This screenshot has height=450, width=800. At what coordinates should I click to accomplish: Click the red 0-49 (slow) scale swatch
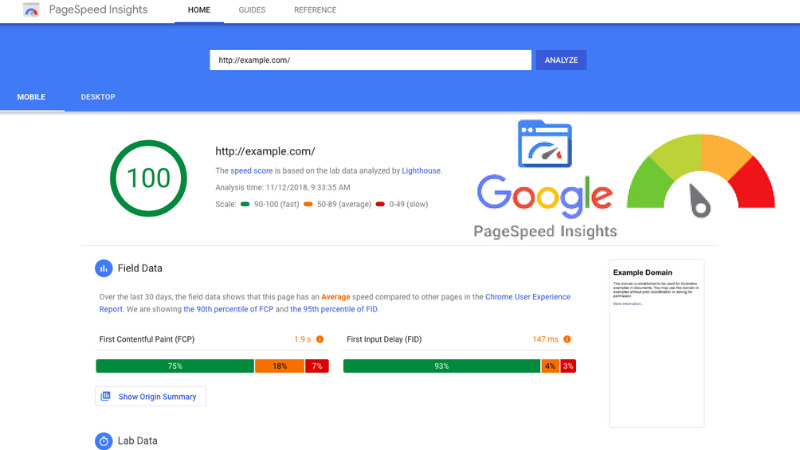[x=380, y=204]
